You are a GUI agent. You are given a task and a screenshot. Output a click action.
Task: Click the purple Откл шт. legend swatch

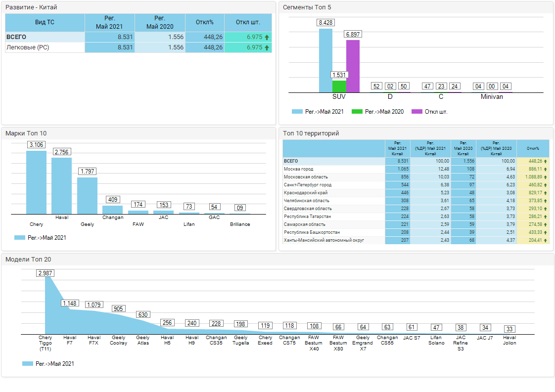pyautogui.click(x=417, y=111)
